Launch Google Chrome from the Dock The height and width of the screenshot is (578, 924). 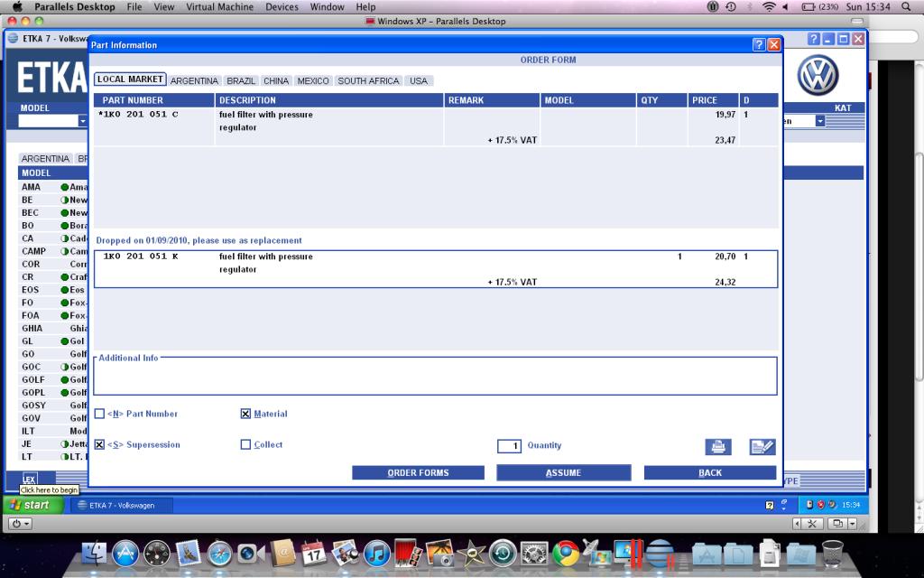[x=566, y=554]
